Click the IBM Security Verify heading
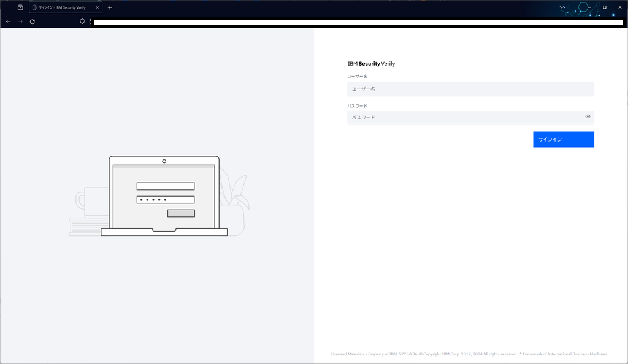The height and width of the screenshot is (364, 628). [371, 63]
